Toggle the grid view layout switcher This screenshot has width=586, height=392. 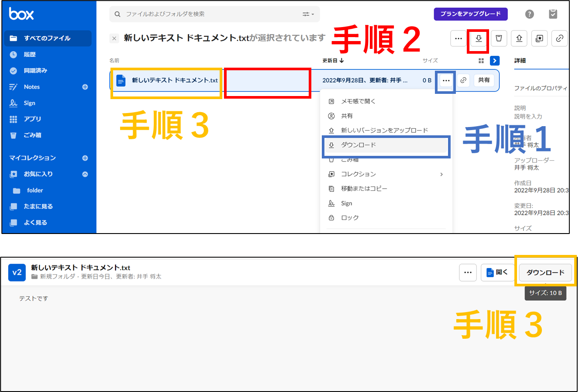tap(482, 60)
